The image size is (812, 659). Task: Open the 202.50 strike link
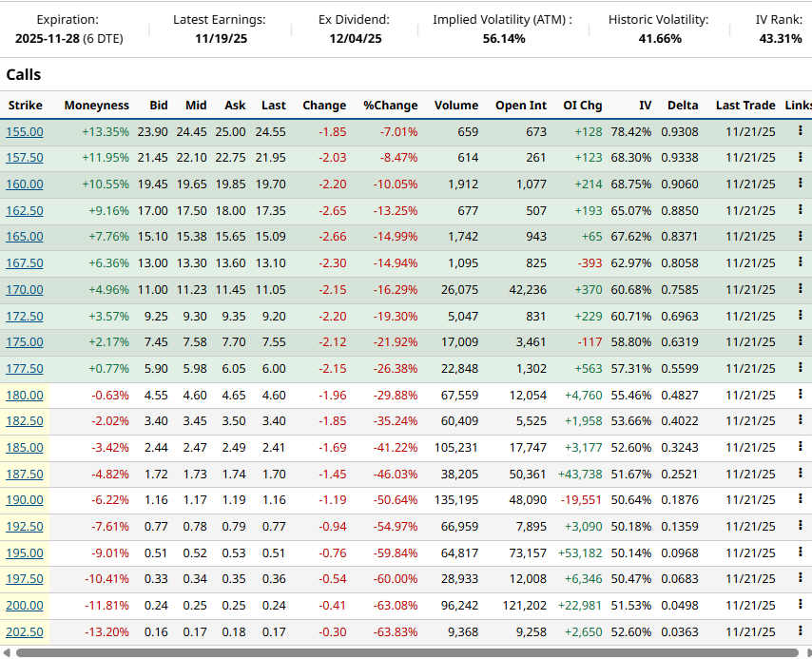tap(25, 632)
